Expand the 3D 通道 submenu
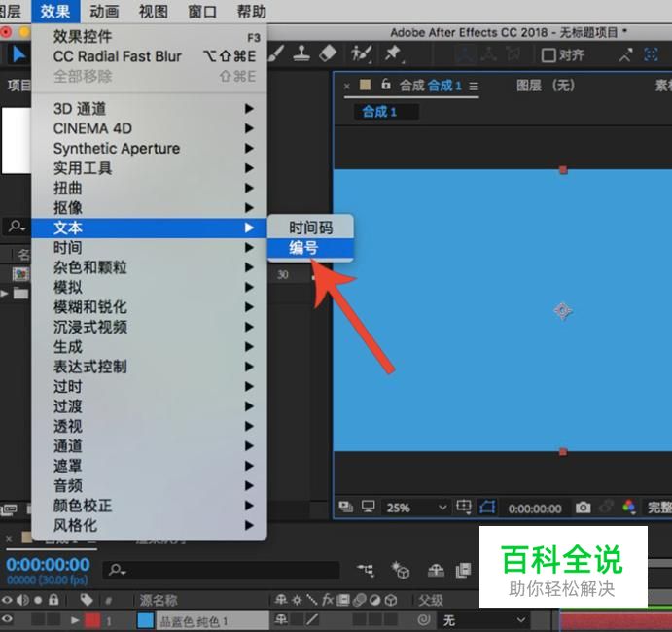 149,108
